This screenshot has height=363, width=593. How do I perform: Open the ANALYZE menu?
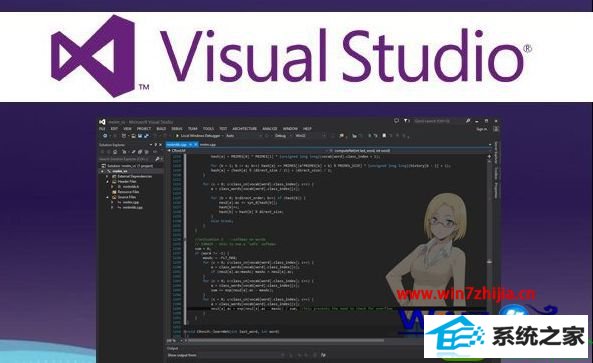pos(270,129)
